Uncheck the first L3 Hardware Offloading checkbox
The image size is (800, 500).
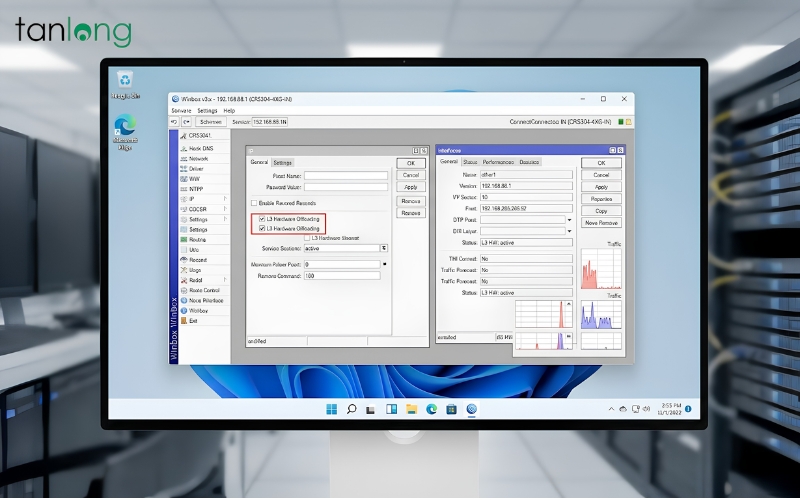pos(262,218)
